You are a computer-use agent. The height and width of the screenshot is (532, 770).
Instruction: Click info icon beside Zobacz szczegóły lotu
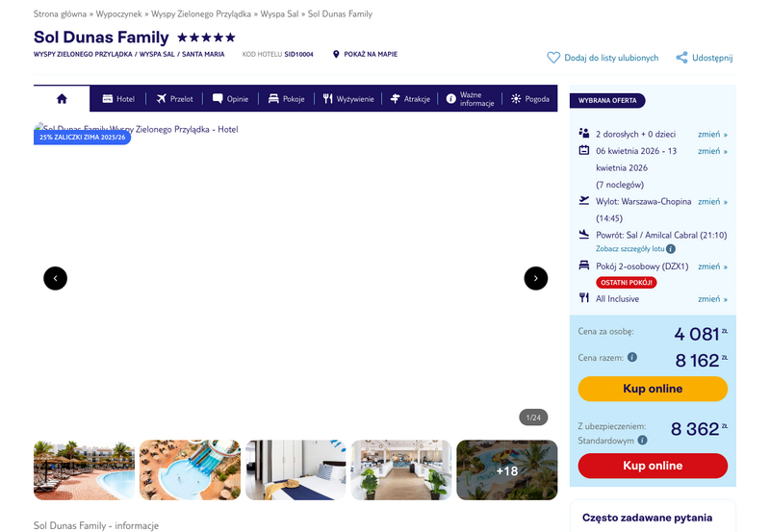671,249
